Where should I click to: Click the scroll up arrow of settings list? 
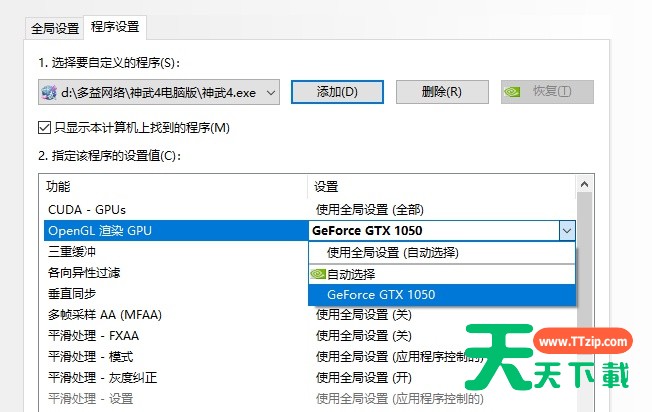tap(584, 184)
